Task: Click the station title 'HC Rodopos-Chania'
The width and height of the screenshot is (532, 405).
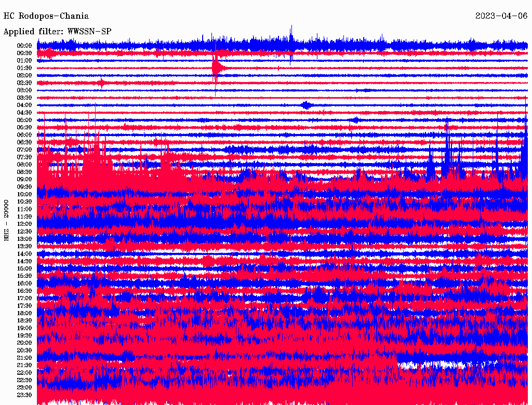Action: pos(46,16)
